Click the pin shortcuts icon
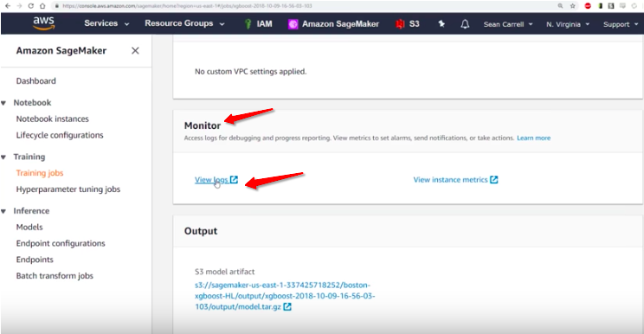The height and width of the screenshot is (334, 644). [441, 24]
